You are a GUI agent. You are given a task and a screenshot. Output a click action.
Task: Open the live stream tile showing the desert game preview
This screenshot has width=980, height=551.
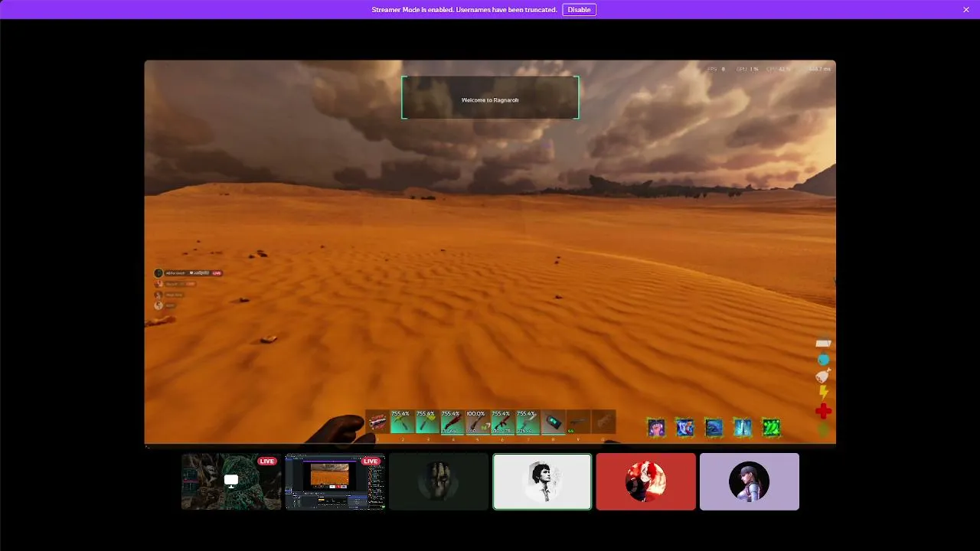pos(335,481)
